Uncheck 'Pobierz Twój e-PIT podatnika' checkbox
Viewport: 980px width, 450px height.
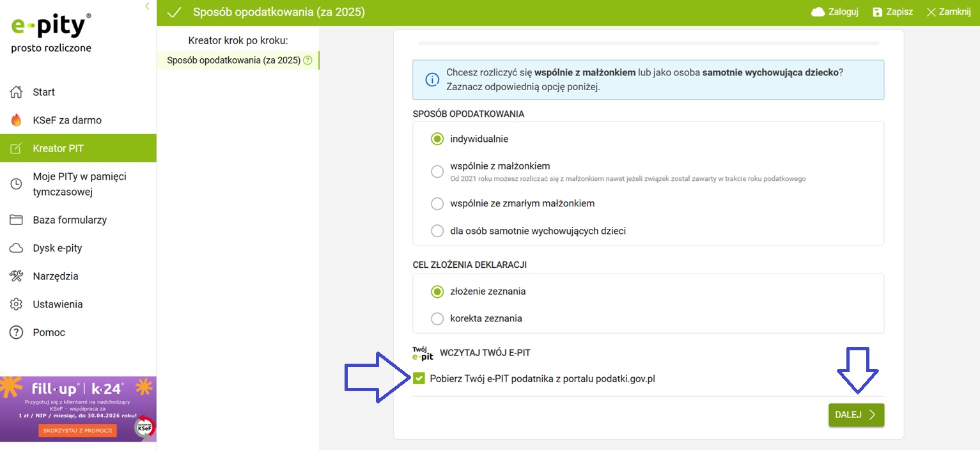click(x=419, y=378)
